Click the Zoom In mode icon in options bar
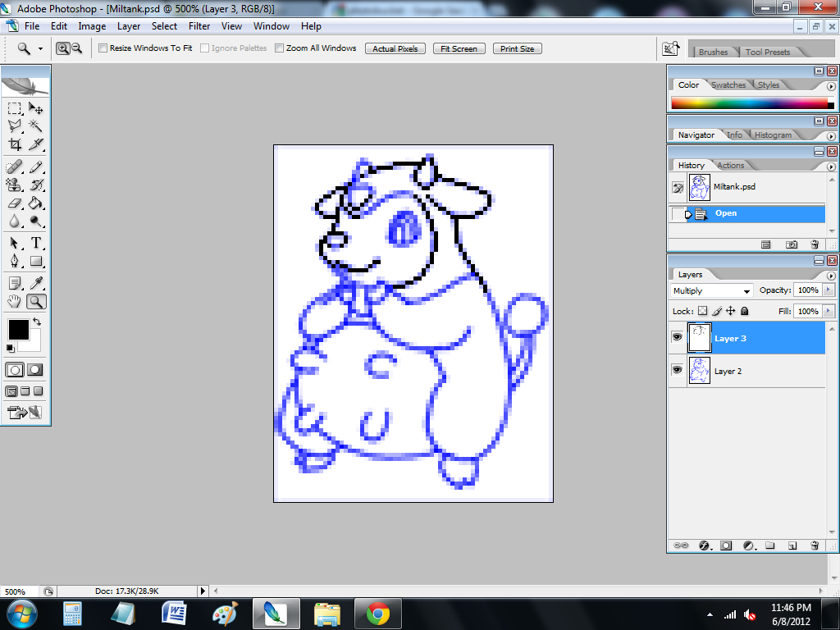 point(62,48)
